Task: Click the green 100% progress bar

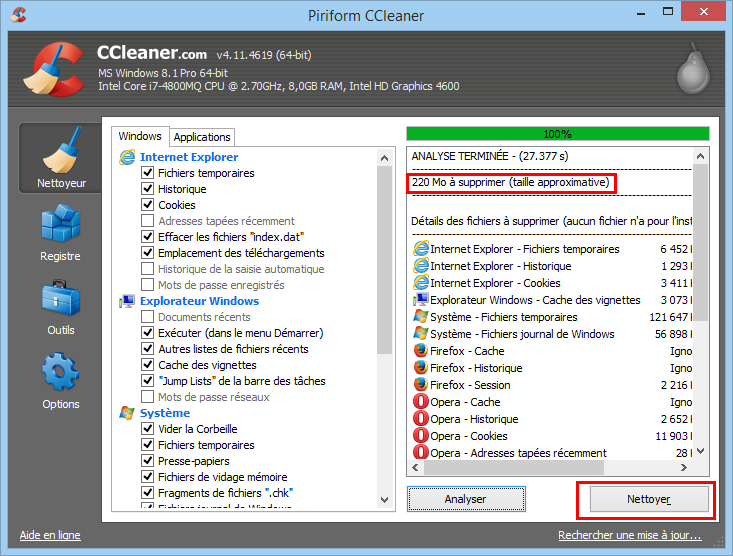Action: [558, 134]
